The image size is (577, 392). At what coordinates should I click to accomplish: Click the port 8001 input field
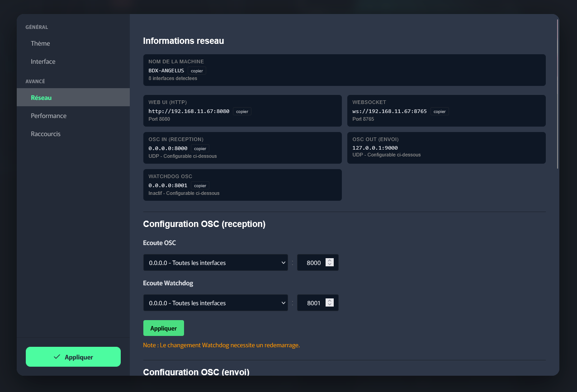314,302
